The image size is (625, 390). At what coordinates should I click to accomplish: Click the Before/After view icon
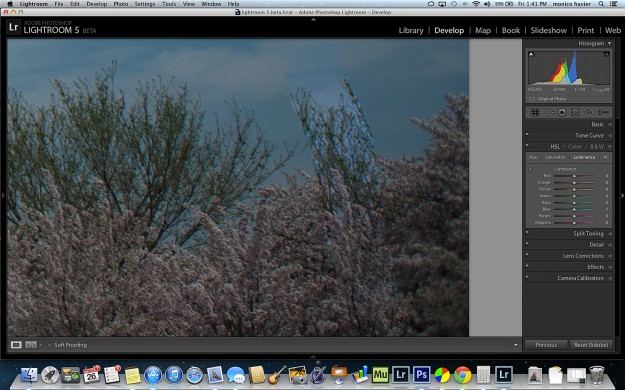31,345
